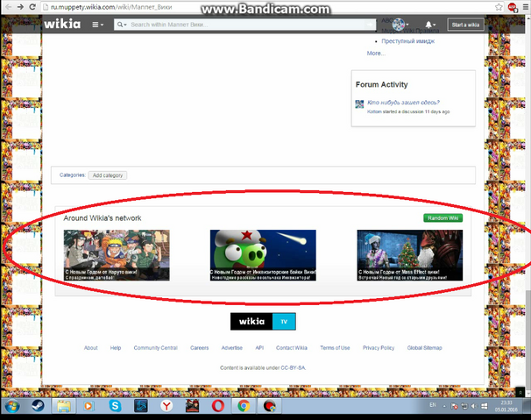Focus the browser address bar
The height and width of the screenshot is (420, 531).
[271, 7]
